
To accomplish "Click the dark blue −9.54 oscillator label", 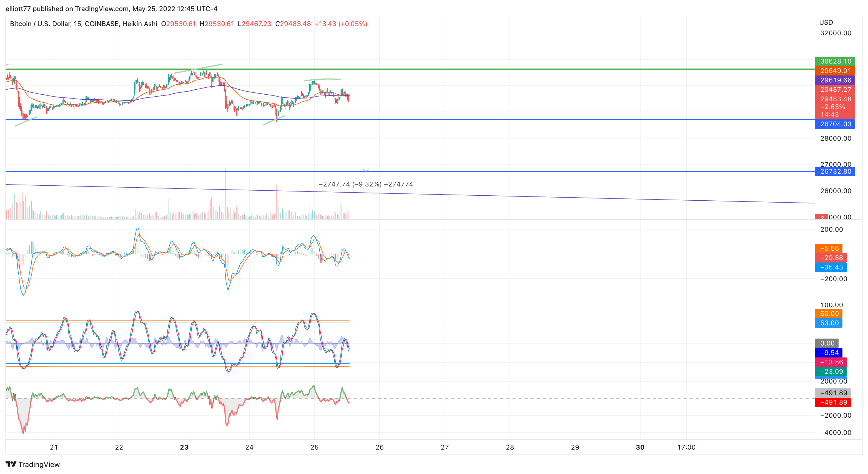I will [x=829, y=353].
